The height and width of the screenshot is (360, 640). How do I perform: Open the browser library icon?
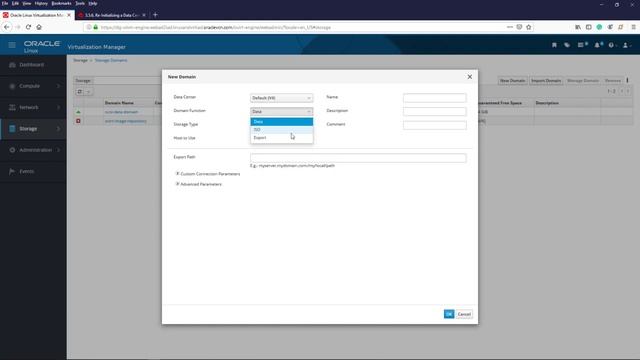[578, 27]
